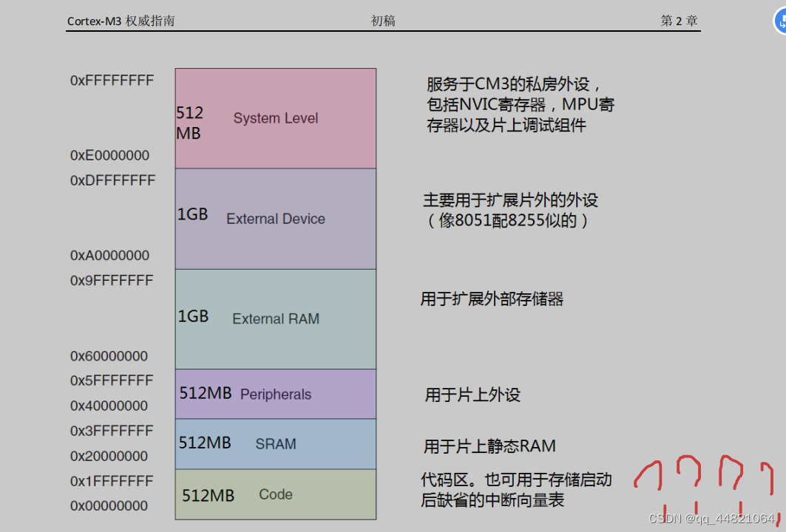
Task: Click the address label 0xFFFFFFFF
Action: pyautogui.click(x=112, y=80)
